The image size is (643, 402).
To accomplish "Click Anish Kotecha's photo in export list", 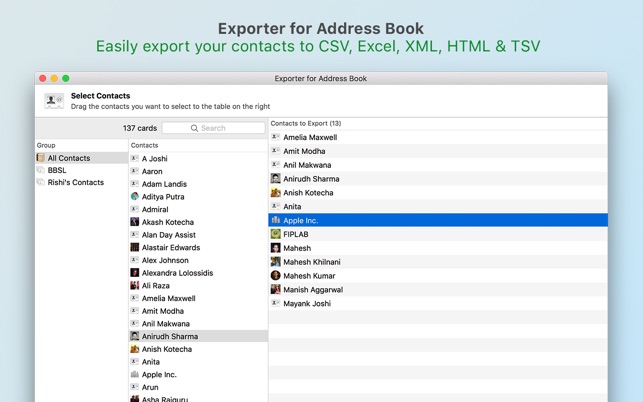I will (x=276, y=193).
